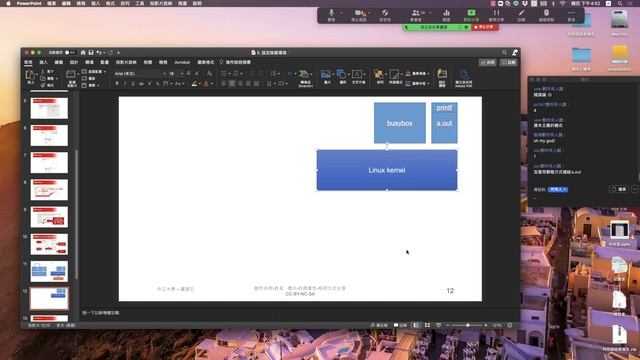Click the Paste clipboard icon
Viewport: 640px width, 360px height.
point(30,76)
